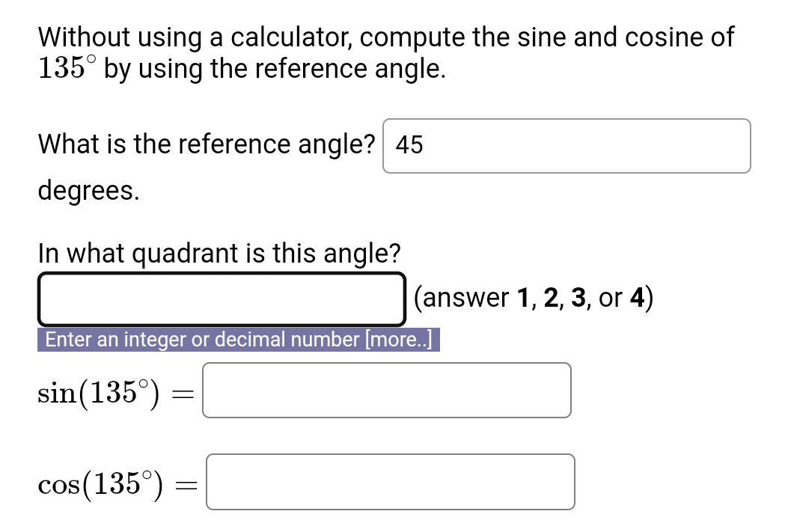Click the text 45 inside the answer box
Viewport: 791px width, 532px height.
[x=408, y=145]
